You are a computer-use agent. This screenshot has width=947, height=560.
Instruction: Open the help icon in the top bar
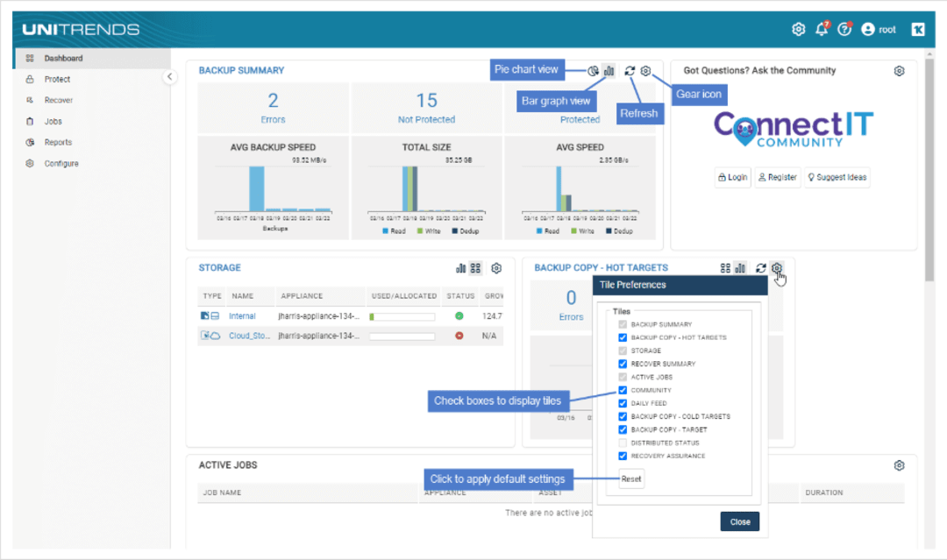[x=844, y=28]
